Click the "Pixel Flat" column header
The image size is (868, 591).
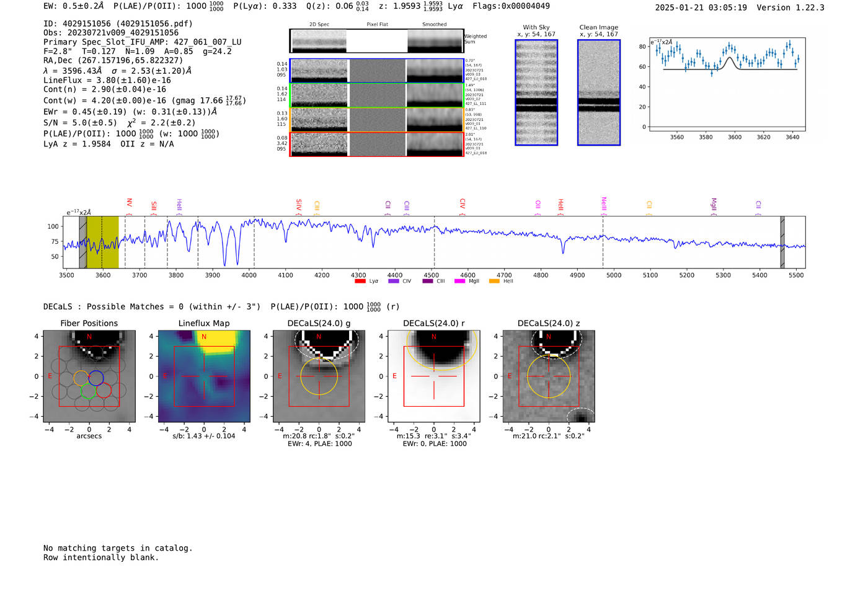coord(377,25)
